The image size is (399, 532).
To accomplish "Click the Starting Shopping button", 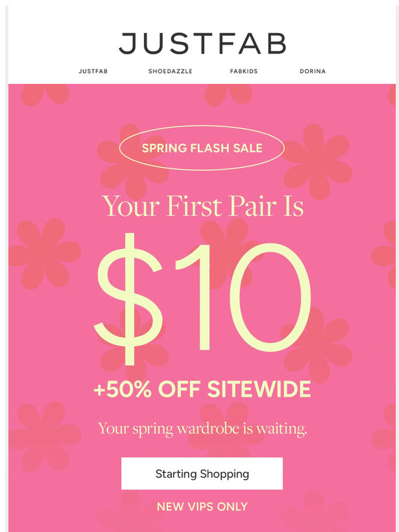I will click(x=202, y=474).
